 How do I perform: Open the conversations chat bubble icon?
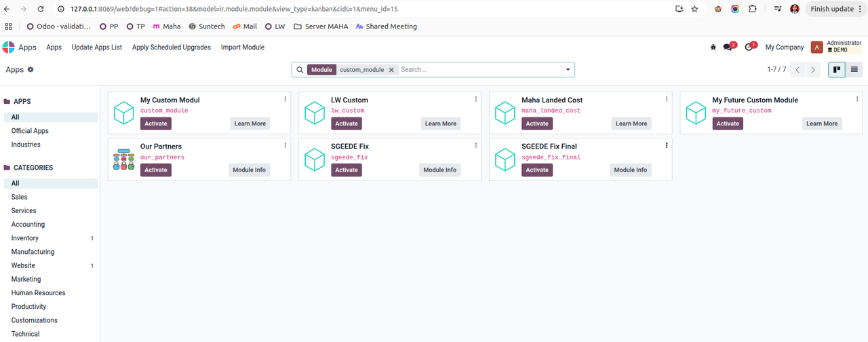click(x=728, y=47)
